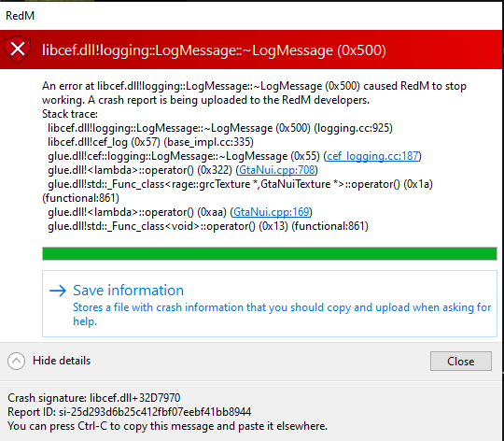Click the error description paragraph
The image size is (504, 441).
pos(254,92)
